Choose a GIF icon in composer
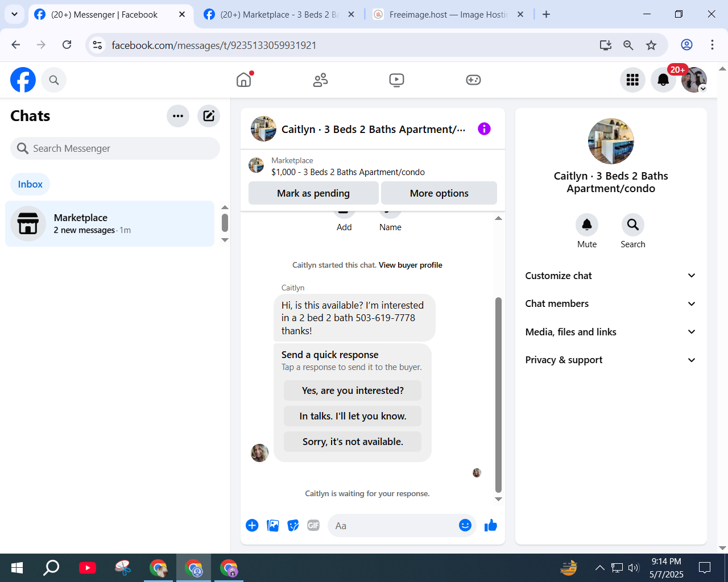The image size is (728, 582). pos(313,526)
